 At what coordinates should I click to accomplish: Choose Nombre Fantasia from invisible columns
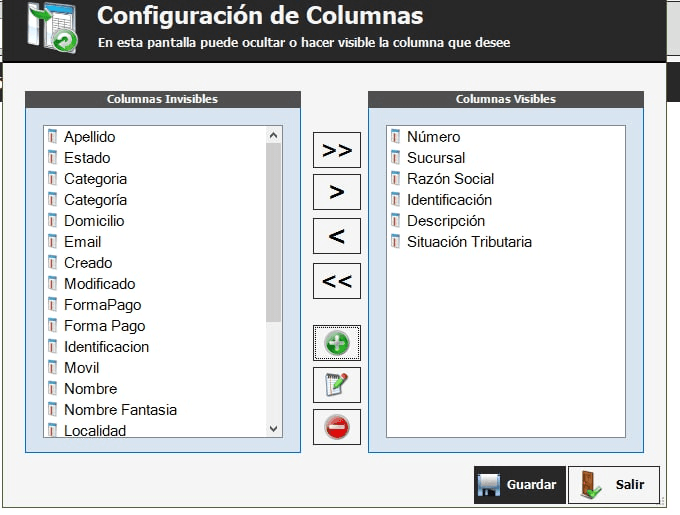[120, 410]
